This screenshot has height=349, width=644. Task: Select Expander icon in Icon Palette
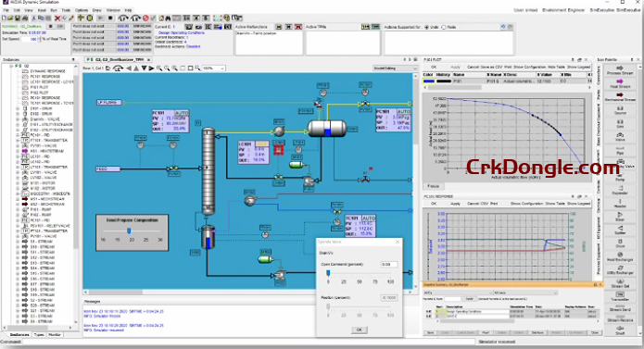point(620,190)
